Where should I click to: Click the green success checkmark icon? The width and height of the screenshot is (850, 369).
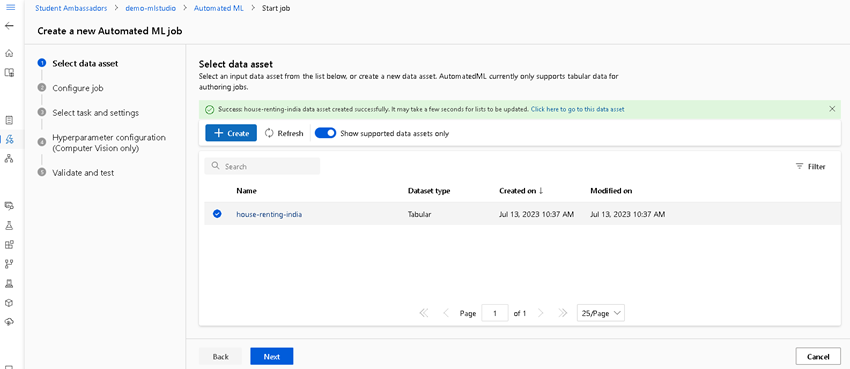coord(209,109)
